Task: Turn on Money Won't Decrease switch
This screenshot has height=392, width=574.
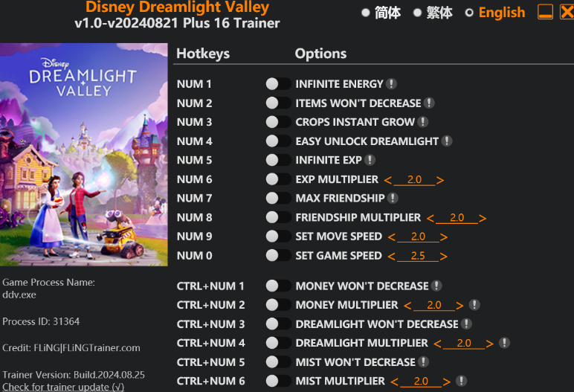Action: [x=278, y=286]
